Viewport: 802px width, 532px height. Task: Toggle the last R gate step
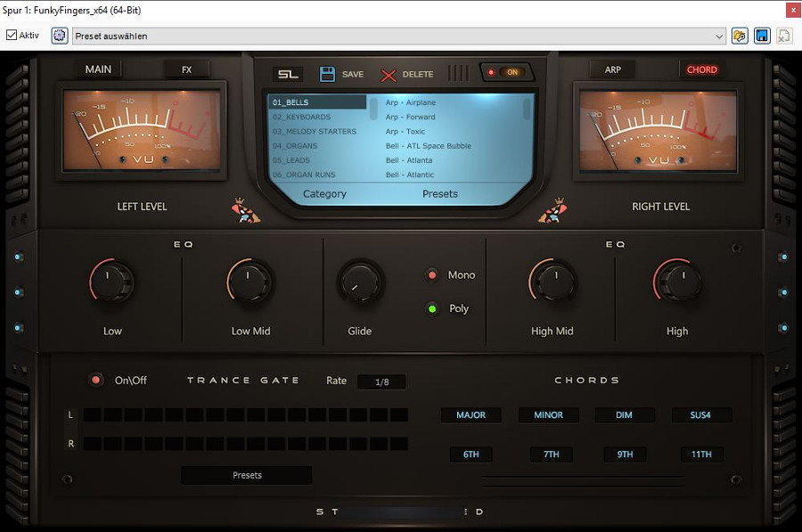click(399, 444)
